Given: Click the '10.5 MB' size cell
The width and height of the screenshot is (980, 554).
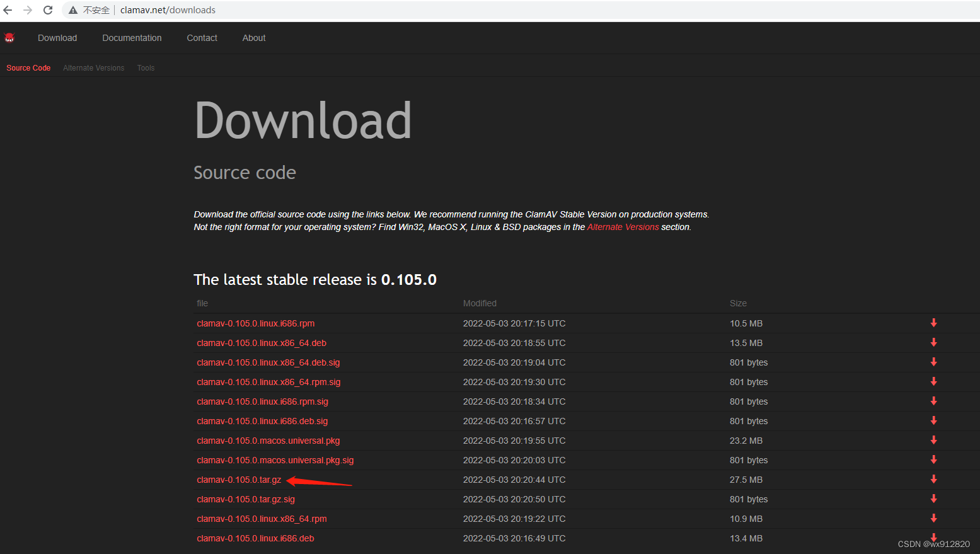Looking at the screenshot, I should [746, 323].
